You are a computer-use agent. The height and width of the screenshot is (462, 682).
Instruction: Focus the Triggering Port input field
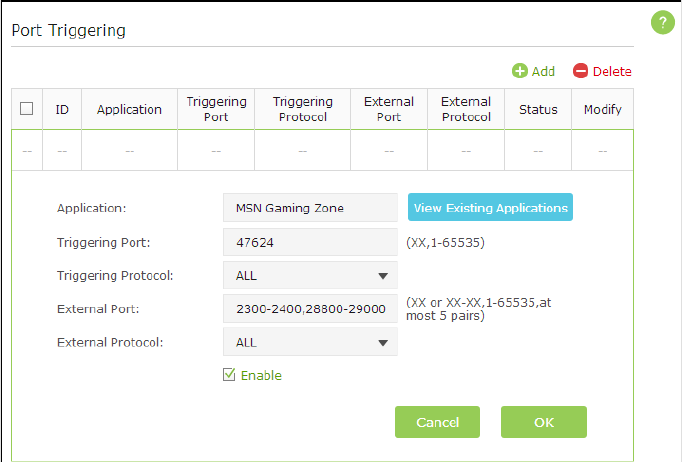pyautogui.click(x=310, y=242)
